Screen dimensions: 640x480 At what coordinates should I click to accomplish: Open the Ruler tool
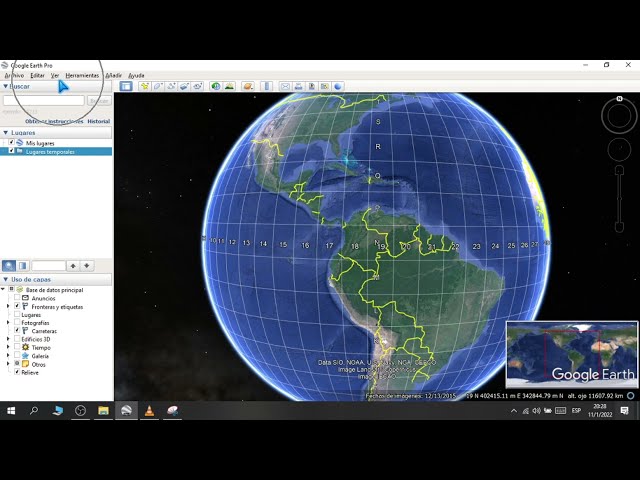pos(267,86)
